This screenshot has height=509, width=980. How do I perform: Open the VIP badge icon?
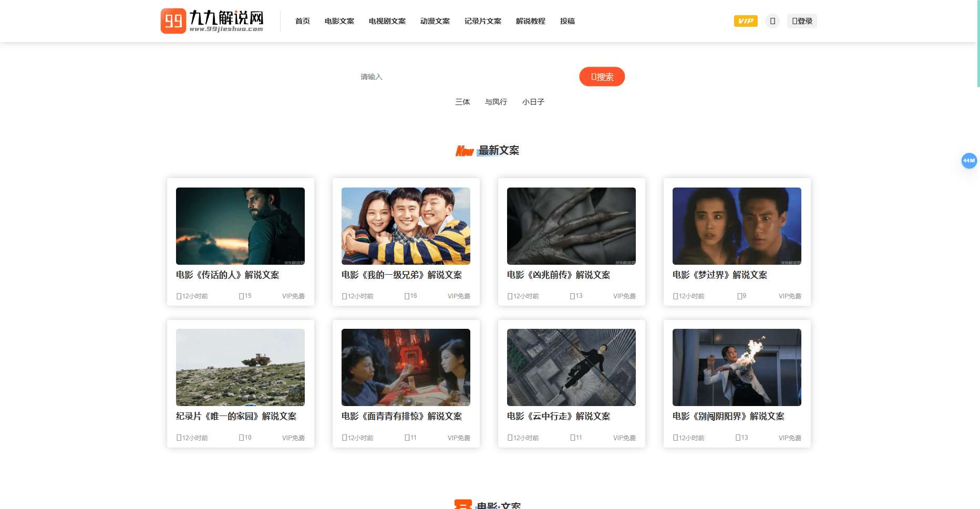[746, 21]
